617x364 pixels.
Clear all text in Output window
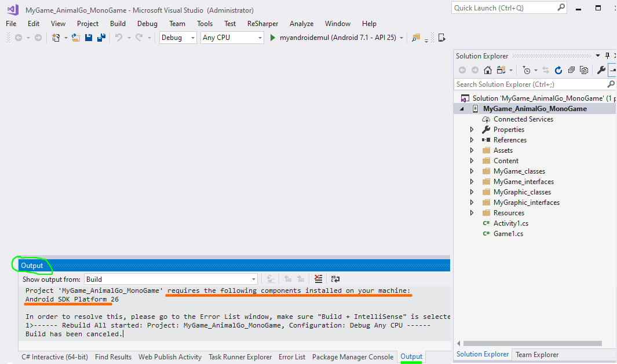(x=318, y=280)
